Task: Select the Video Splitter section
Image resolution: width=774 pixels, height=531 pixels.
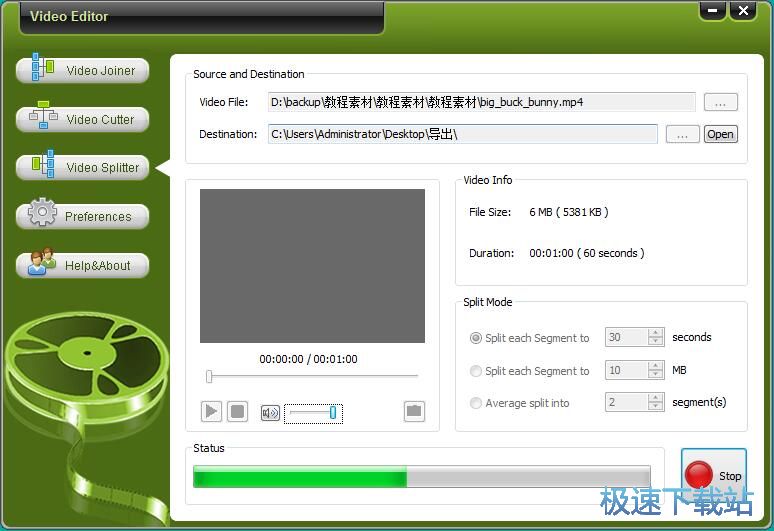Action: point(82,168)
